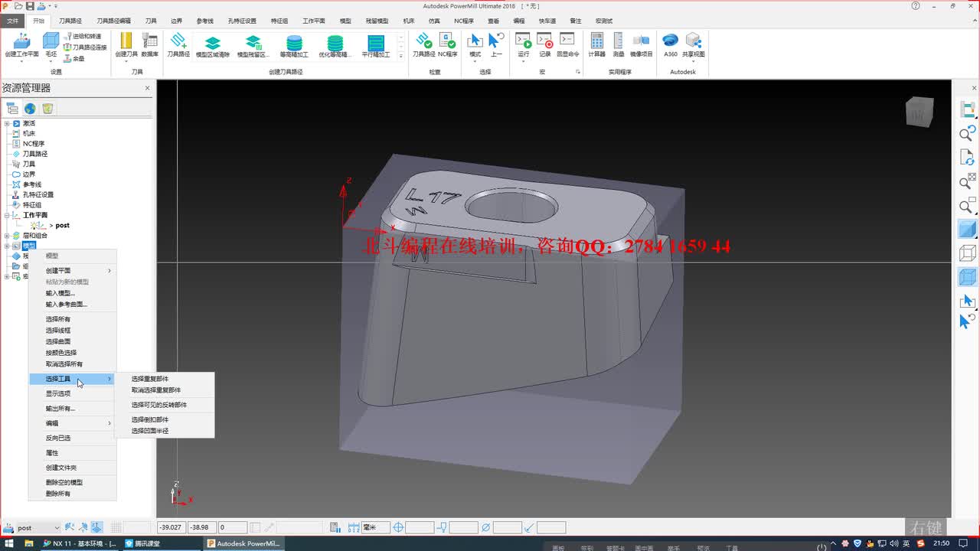This screenshot has width=980, height=551.
Task: Switch to the 仿真 ribbon tab
Action: click(x=434, y=21)
